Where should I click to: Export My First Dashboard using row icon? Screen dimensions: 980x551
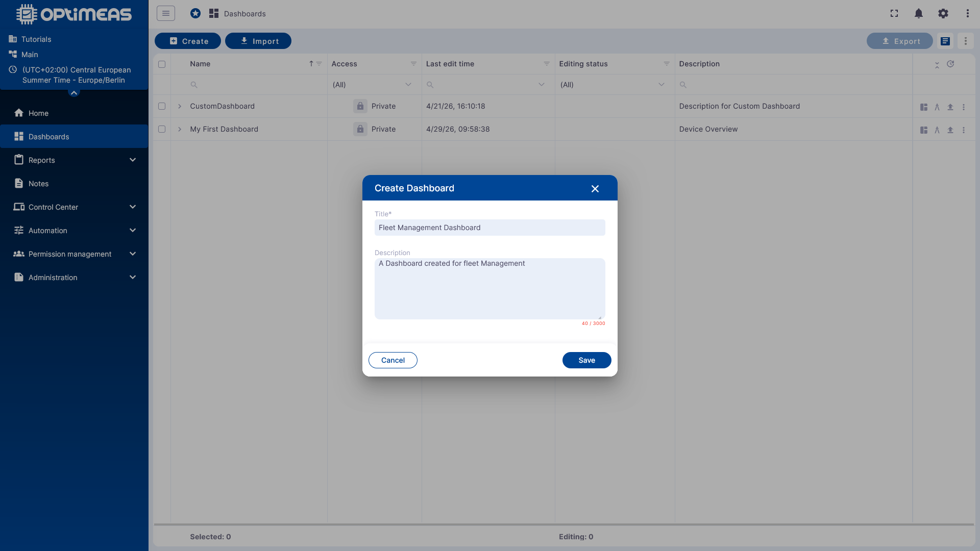pos(950,130)
